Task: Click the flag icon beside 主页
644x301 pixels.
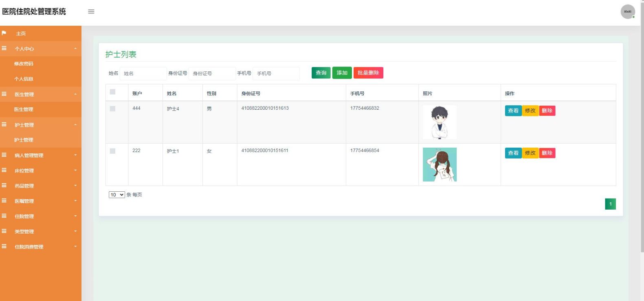Action: tap(4, 33)
